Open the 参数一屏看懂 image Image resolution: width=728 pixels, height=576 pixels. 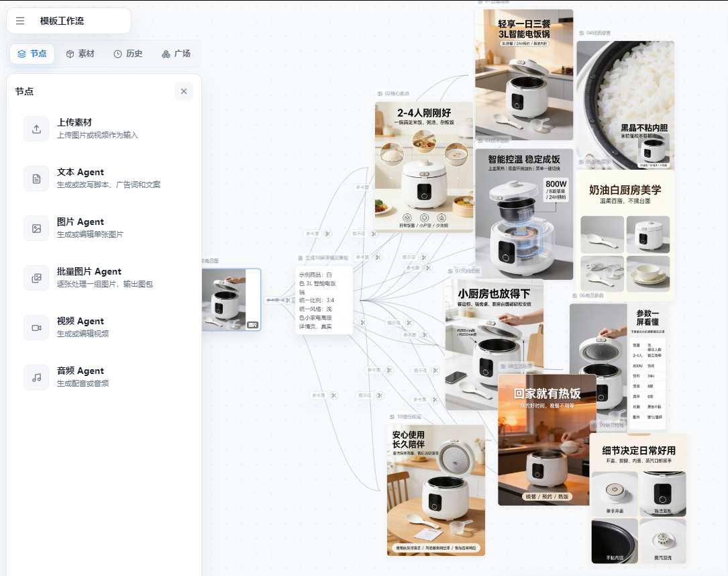click(619, 369)
